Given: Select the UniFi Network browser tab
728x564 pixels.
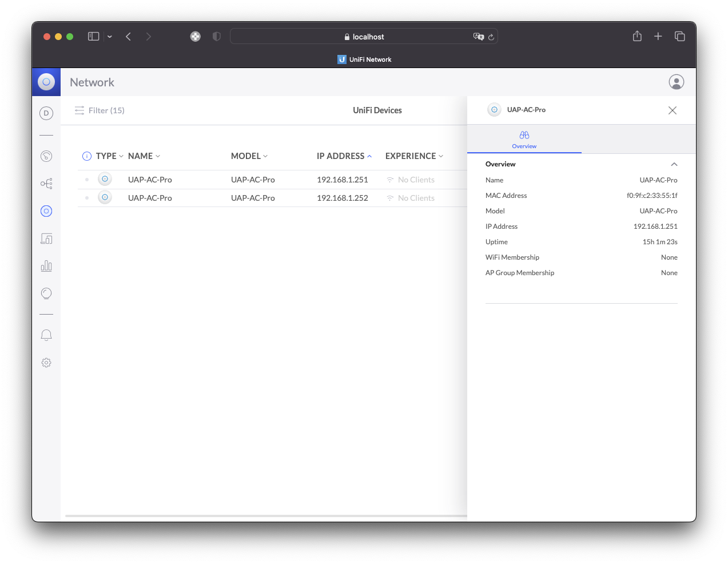Looking at the screenshot, I should coord(364,59).
